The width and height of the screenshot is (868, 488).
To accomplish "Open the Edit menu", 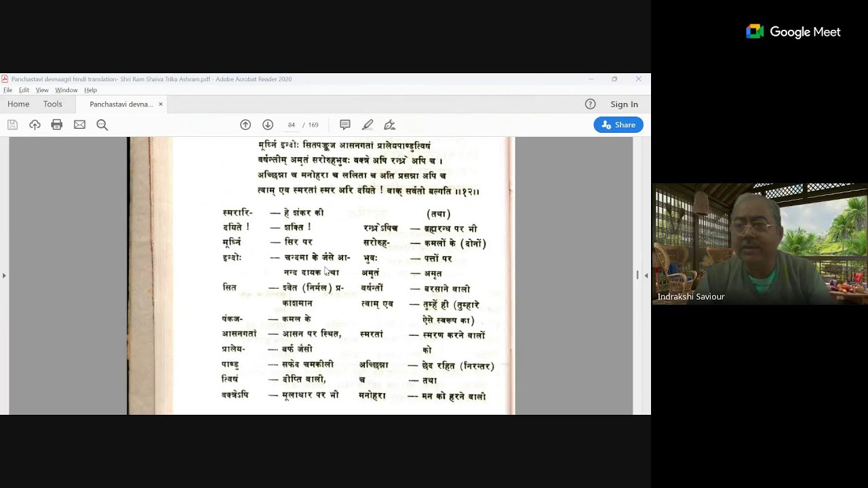I will [x=24, y=90].
